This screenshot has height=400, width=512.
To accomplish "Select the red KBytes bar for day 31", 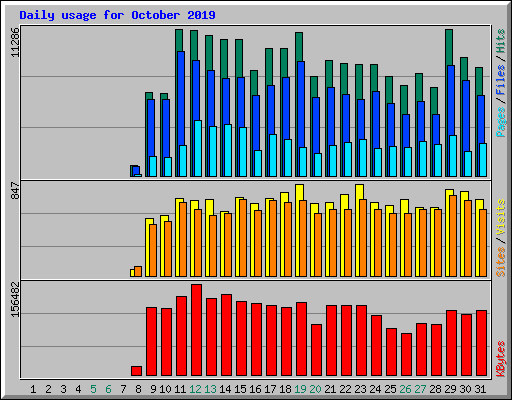I will pos(481,343).
